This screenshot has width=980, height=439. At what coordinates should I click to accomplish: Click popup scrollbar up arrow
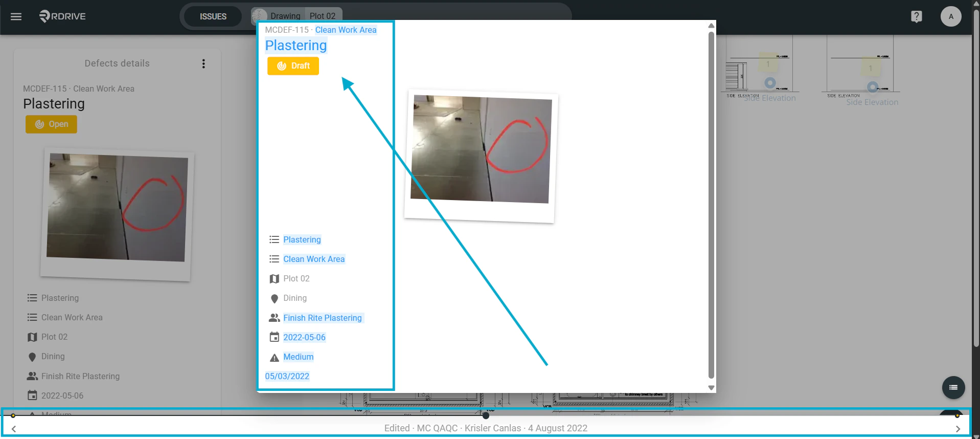[x=711, y=26]
